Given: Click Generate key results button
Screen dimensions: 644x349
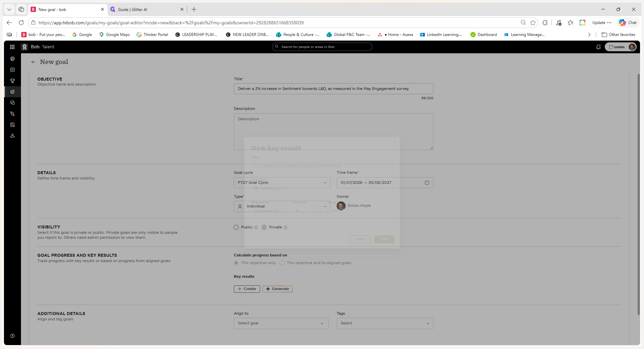Looking at the screenshot, I should click(277, 289).
